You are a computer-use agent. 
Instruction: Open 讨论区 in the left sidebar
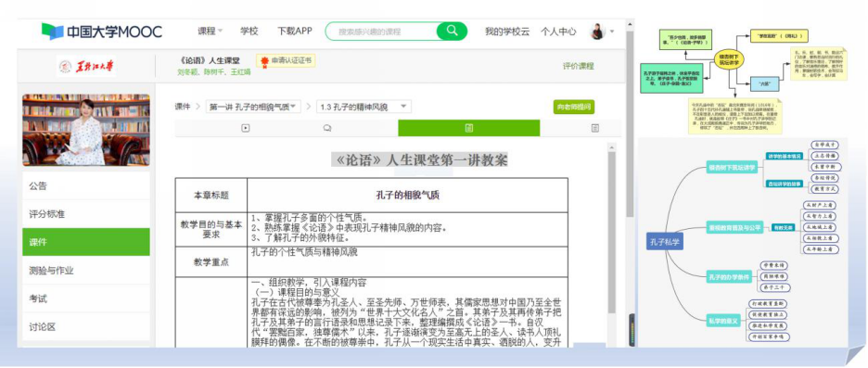pos(86,327)
